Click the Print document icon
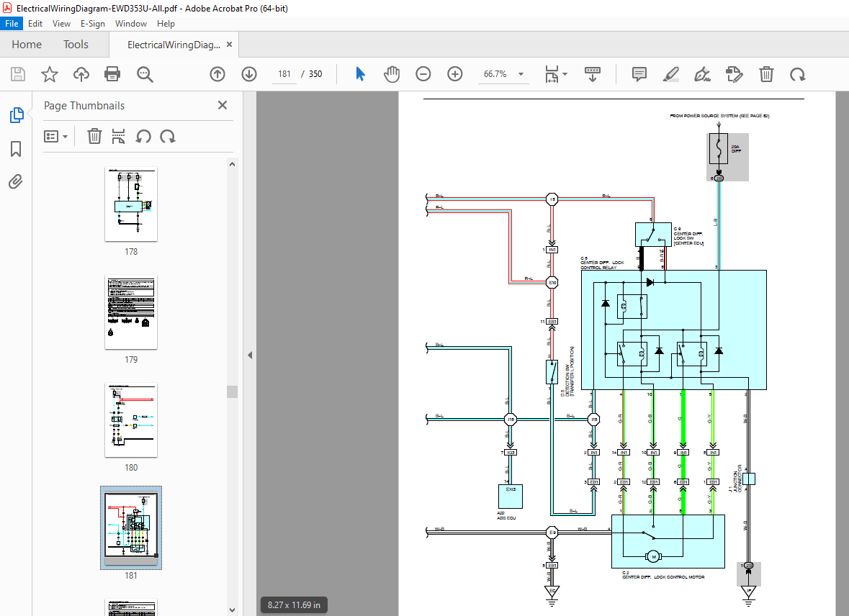849x616 pixels. pyautogui.click(x=113, y=74)
